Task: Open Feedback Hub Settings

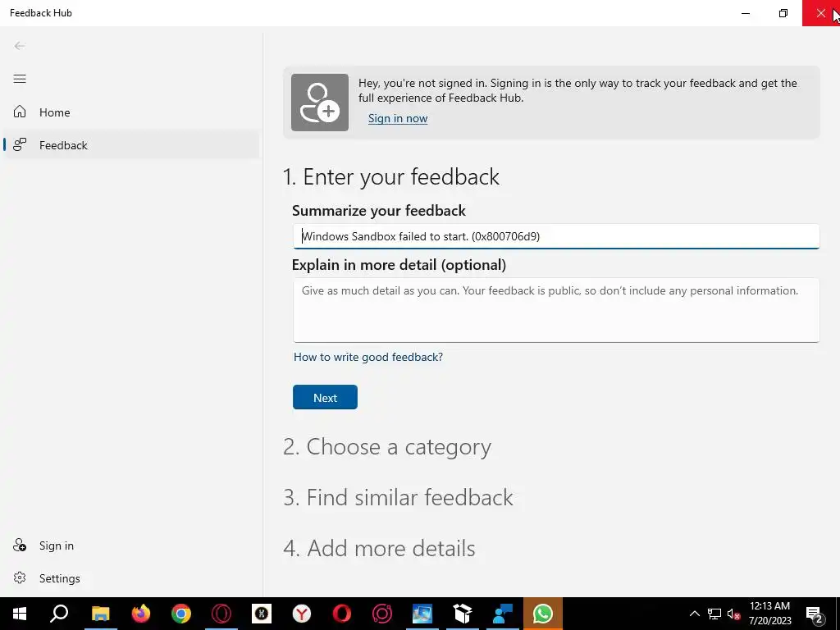Action: (x=131, y=578)
